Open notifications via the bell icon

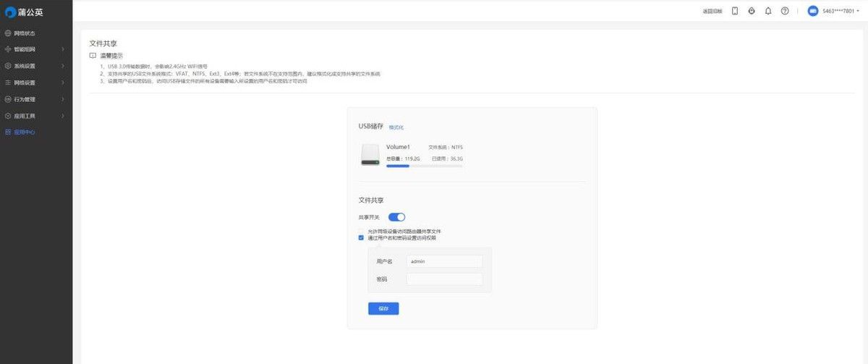[768, 11]
